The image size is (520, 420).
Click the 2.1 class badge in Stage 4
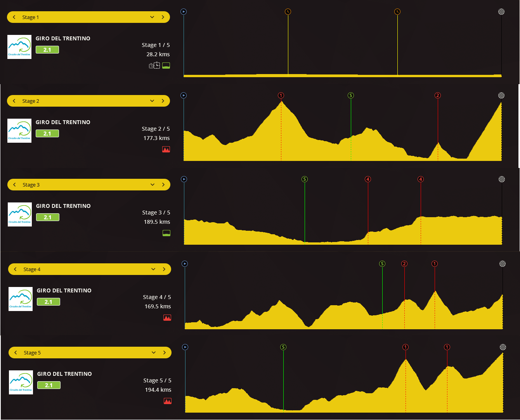pos(49,302)
